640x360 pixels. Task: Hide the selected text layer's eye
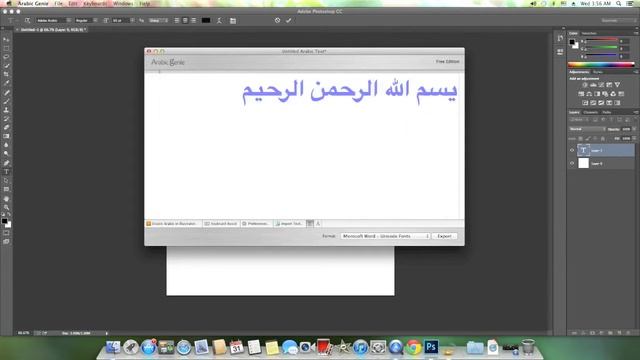click(x=572, y=150)
